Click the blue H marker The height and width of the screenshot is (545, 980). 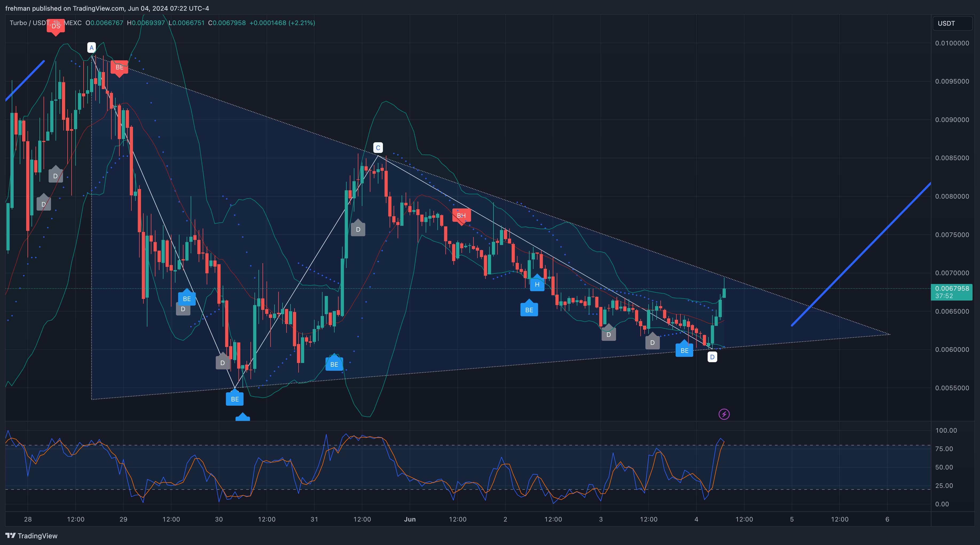click(x=537, y=283)
